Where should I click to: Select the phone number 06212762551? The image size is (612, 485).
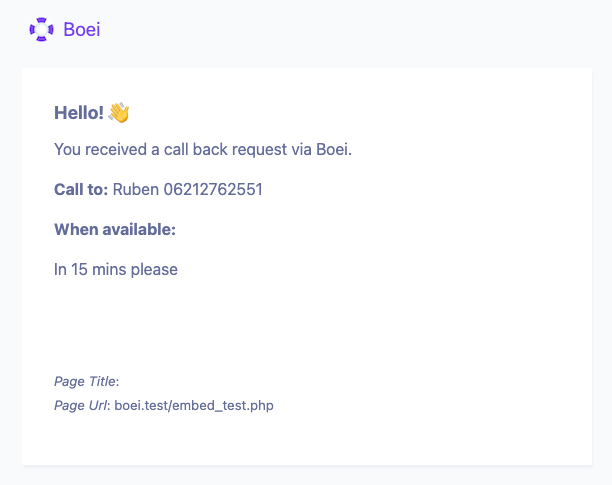pyautogui.click(x=213, y=189)
